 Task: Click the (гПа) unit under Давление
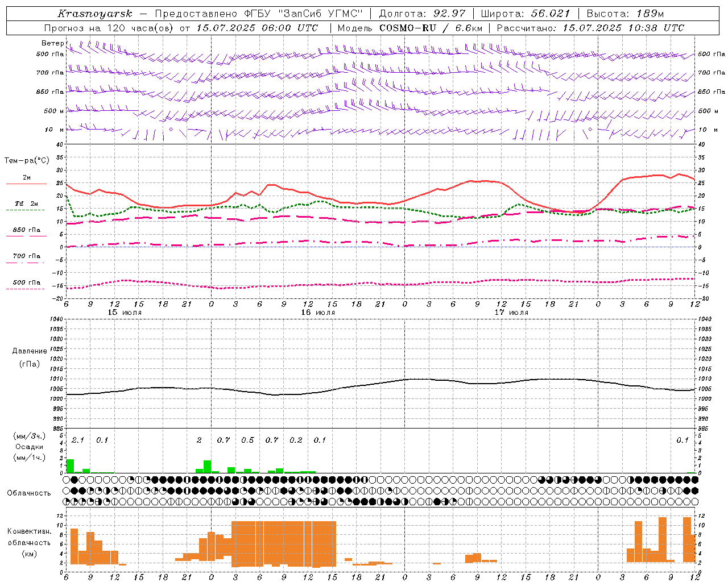30,364
